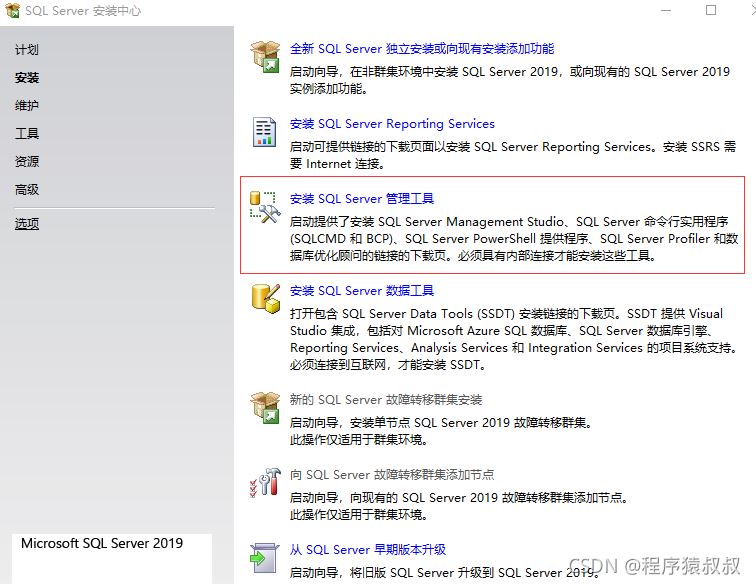Launch 全新 SQL Server 独立安装 link

[x=422, y=49]
